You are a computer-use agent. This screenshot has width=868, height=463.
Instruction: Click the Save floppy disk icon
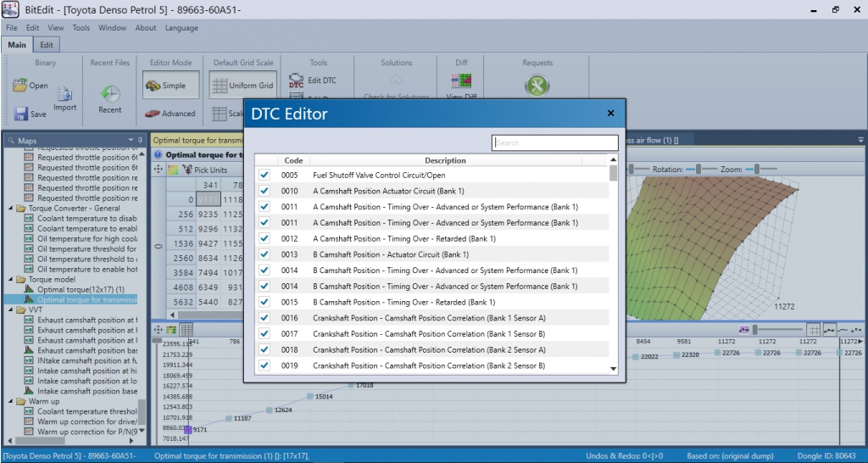(21, 114)
